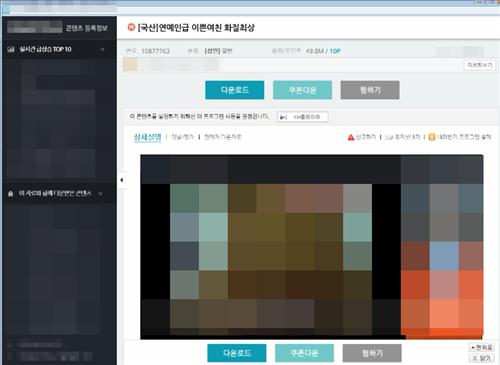Click the bottom 찜하기 gray button
This screenshot has width=500, height=365.
coord(372,353)
